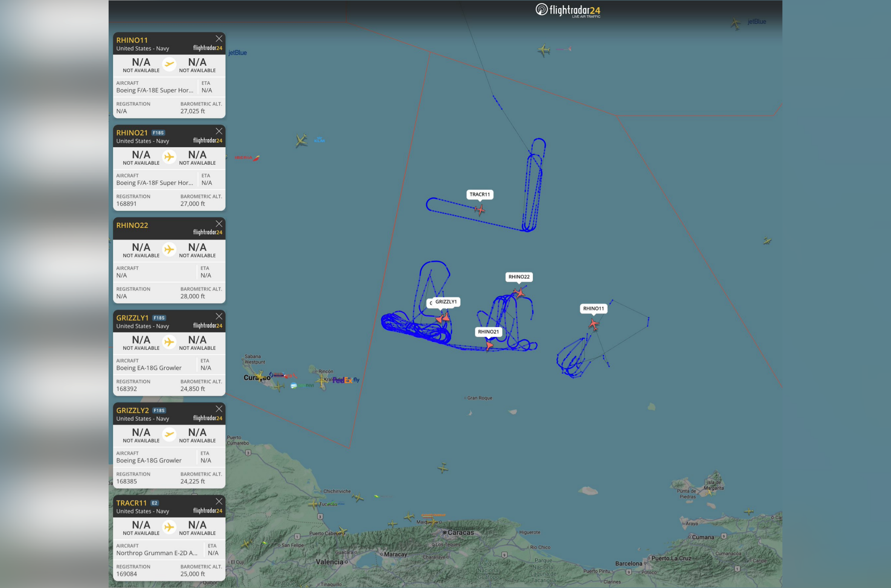Screen dimensions: 891x588
Task: Dismiss the GRIZZLY1 flight card
Action: (x=219, y=317)
